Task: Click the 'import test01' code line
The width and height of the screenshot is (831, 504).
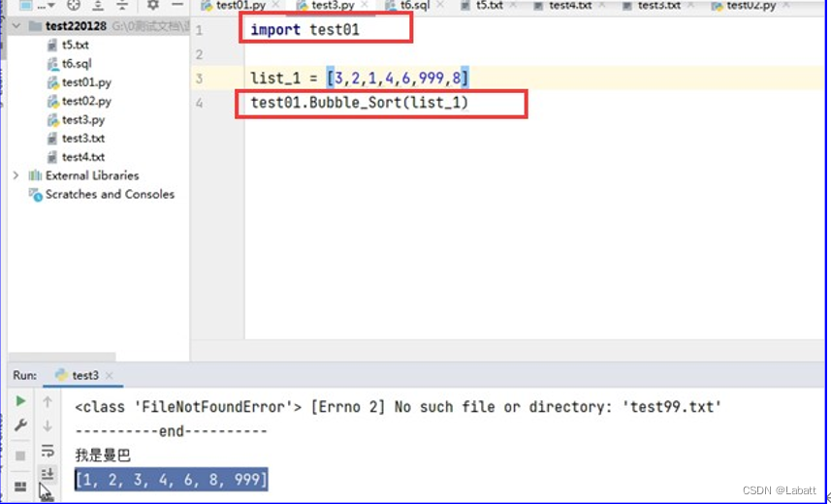Action: 304,30
